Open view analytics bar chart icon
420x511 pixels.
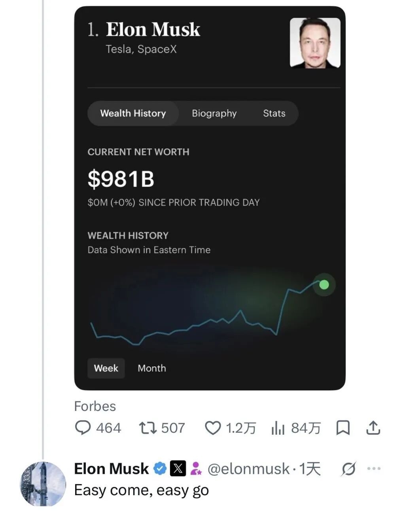coord(278,428)
